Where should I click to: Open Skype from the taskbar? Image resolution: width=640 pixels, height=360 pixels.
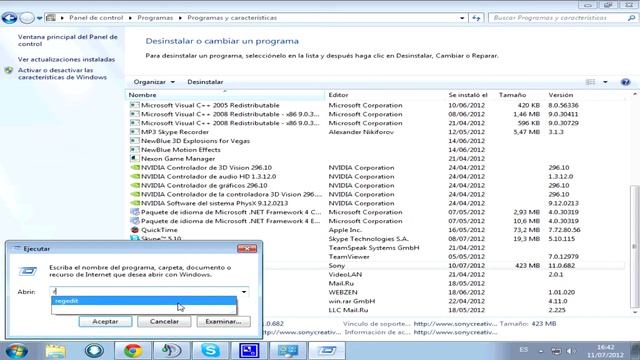point(211,351)
